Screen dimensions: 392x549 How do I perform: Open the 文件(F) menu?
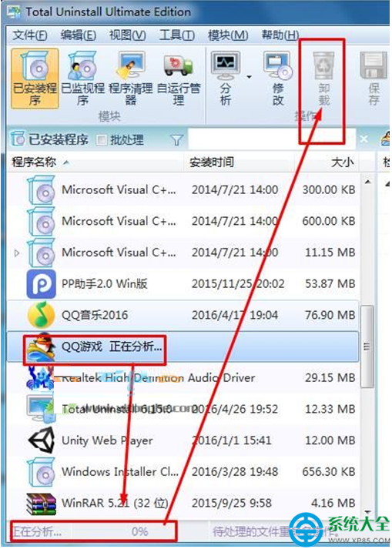[x=30, y=35]
